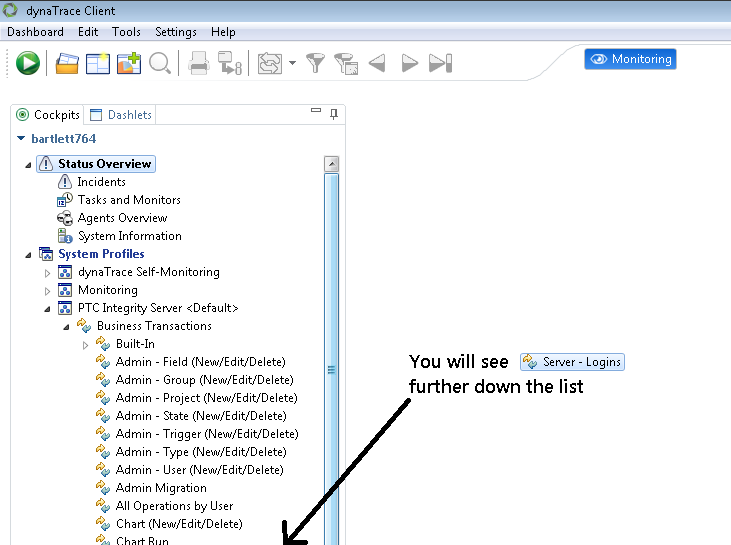
Task: Open the refresh dropdown arrow
Action: point(292,63)
